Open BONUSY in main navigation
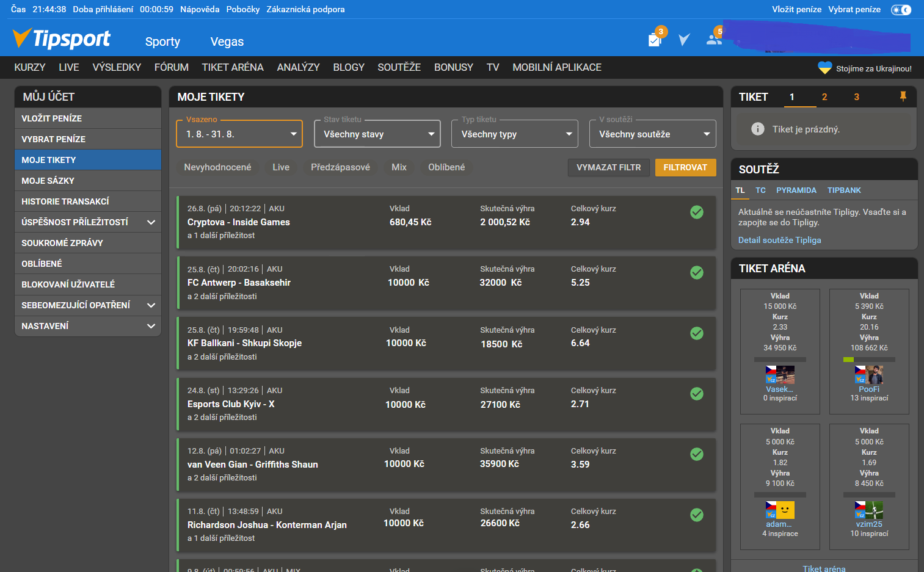Viewport: 924px width, 572px height. point(454,67)
